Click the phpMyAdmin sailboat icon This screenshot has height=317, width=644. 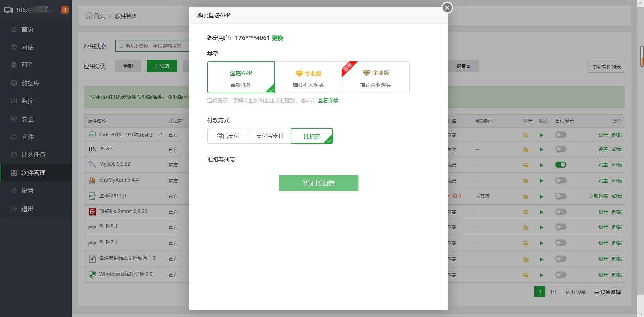click(x=92, y=180)
